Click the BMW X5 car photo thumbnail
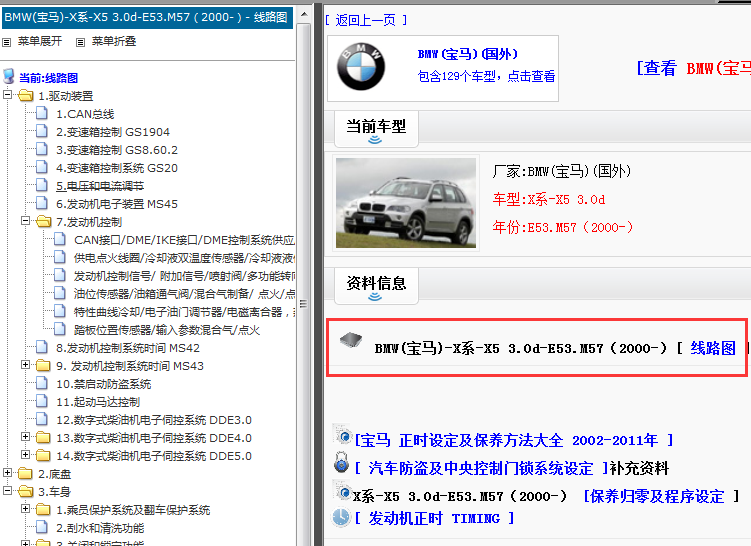 point(406,203)
